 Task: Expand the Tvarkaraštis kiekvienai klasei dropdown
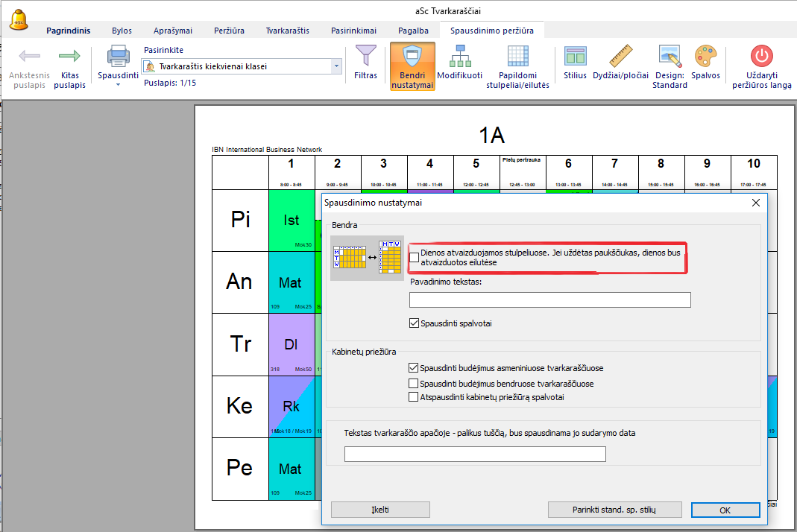point(336,66)
